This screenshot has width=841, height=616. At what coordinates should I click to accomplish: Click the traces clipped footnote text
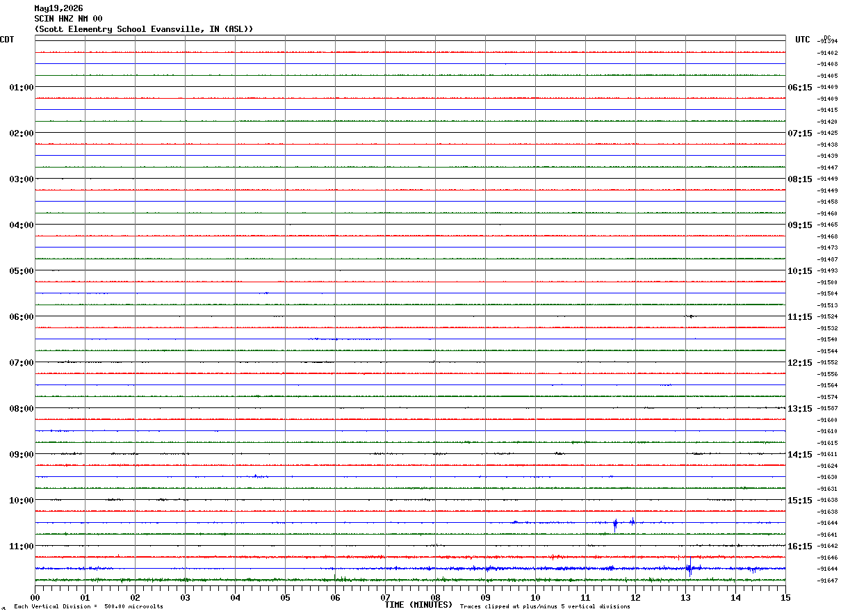point(545,607)
